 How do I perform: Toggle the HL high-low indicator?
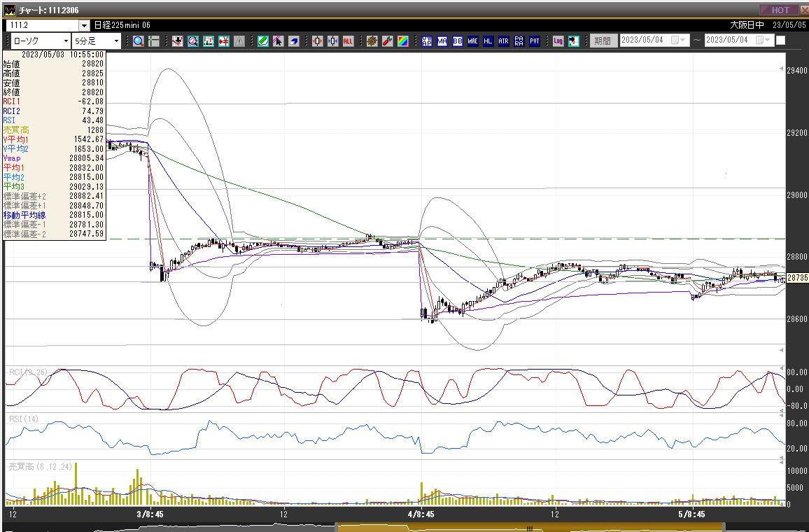(488, 41)
